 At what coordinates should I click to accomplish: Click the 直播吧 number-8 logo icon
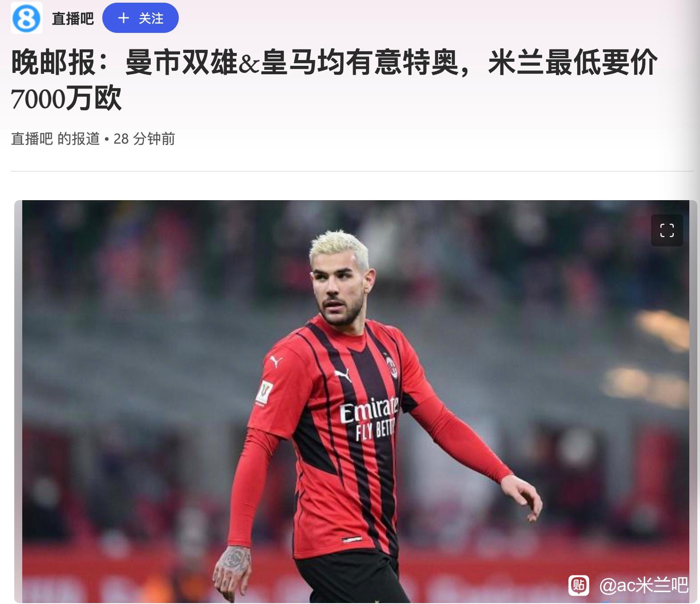coord(27,18)
